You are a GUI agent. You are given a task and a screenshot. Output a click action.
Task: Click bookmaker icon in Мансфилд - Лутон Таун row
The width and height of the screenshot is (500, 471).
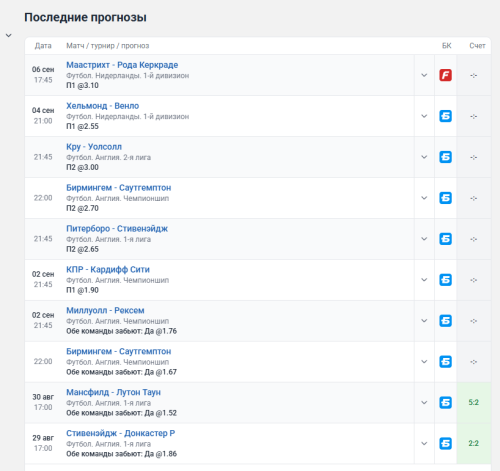coord(445,403)
